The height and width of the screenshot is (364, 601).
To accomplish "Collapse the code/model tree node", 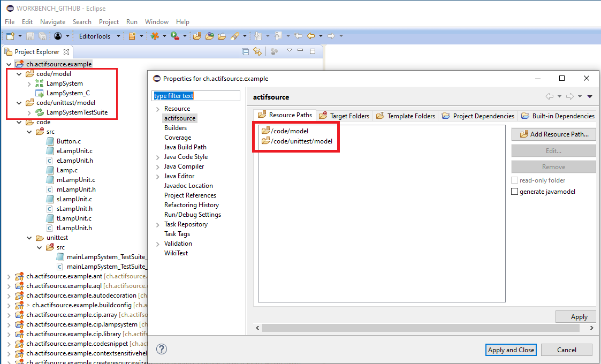I will (x=19, y=73).
